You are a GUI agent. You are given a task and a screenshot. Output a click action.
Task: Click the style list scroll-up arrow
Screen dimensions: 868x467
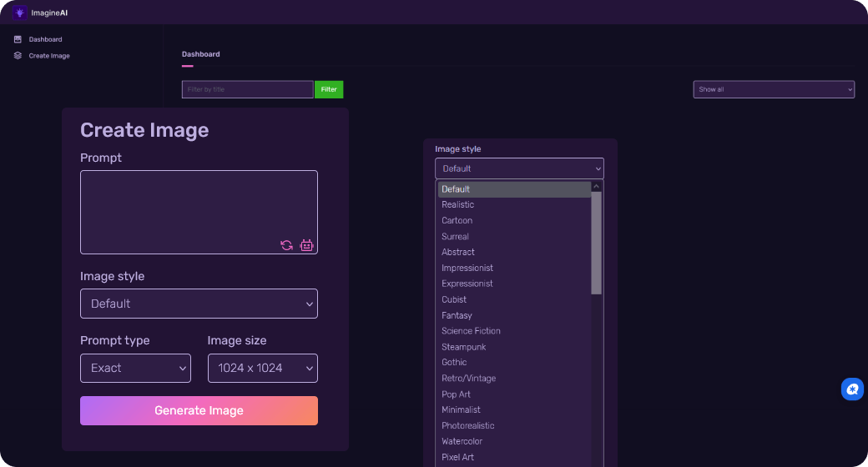pos(596,187)
